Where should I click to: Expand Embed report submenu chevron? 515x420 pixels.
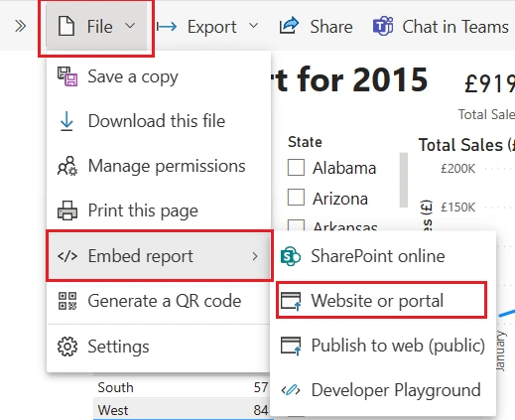point(255,256)
